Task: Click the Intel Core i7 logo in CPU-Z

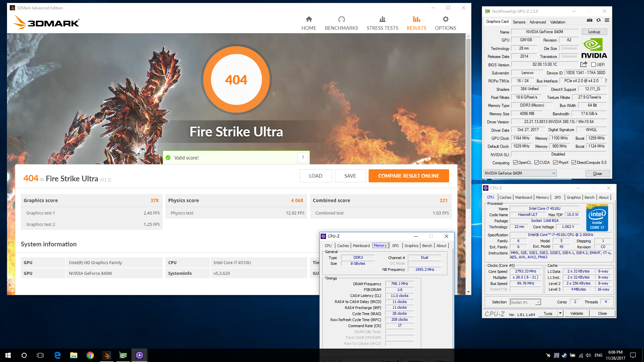Action: click(x=597, y=218)
